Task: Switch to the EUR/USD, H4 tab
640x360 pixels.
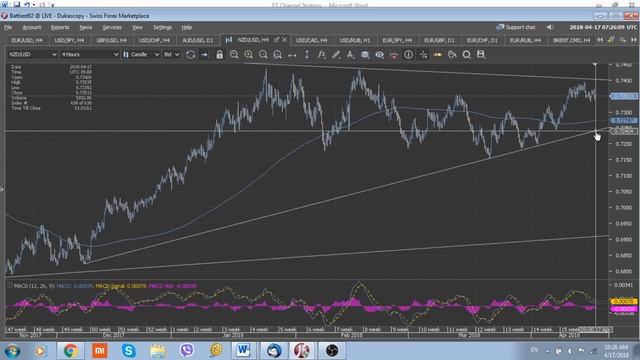Action: point(27,40)
